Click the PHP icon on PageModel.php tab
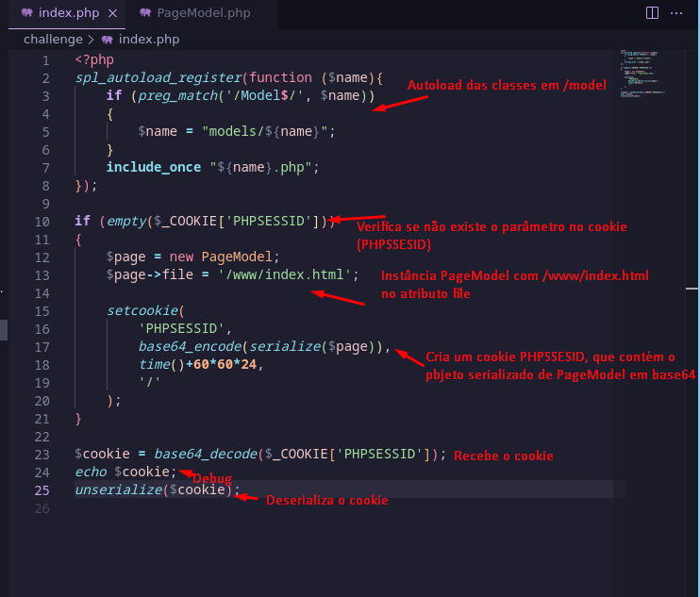 (145, 13)
